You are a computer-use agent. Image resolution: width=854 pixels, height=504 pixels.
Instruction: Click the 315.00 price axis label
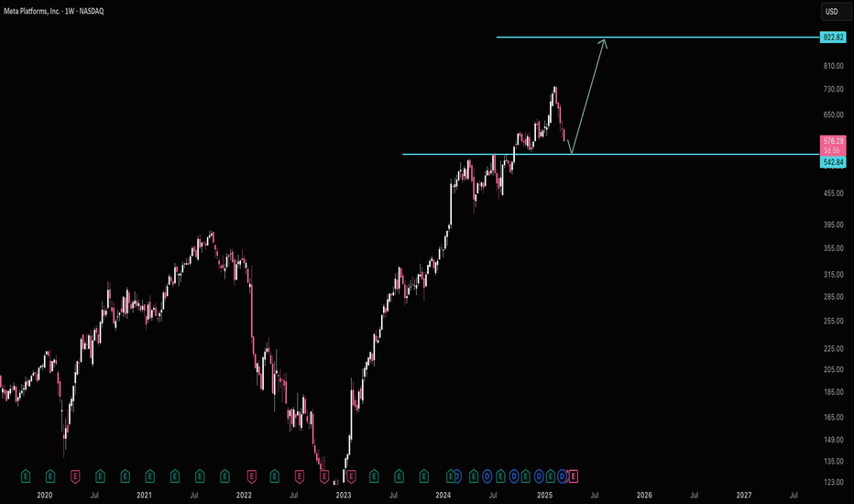click(x=833, y=275)
